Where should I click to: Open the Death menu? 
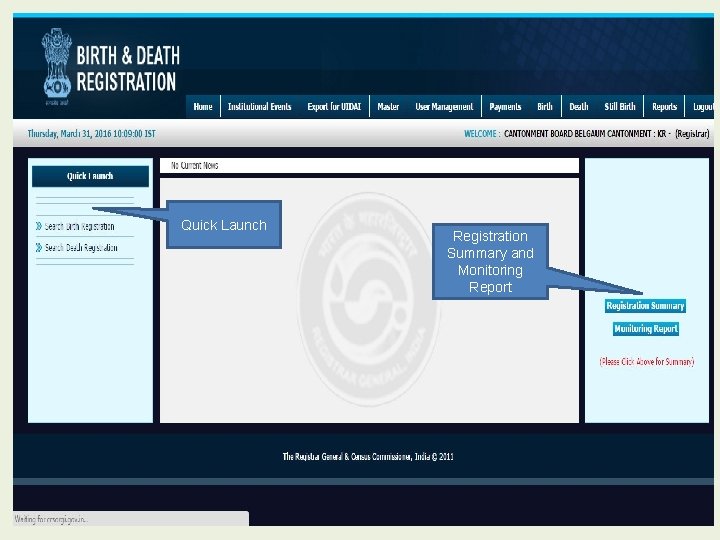(579, 107)
